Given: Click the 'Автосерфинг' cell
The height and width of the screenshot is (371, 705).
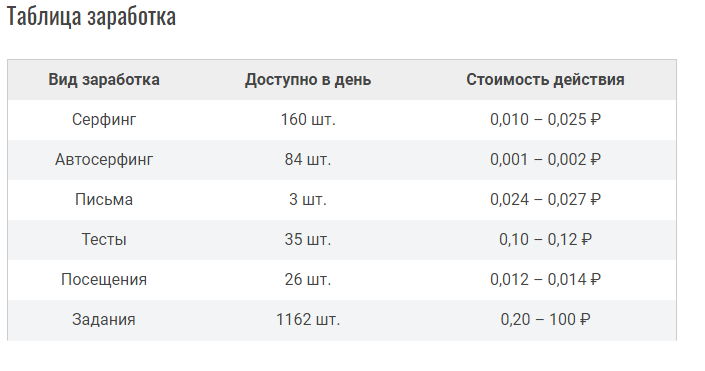Looking at the screenshot, I should [x=104, y=160].
